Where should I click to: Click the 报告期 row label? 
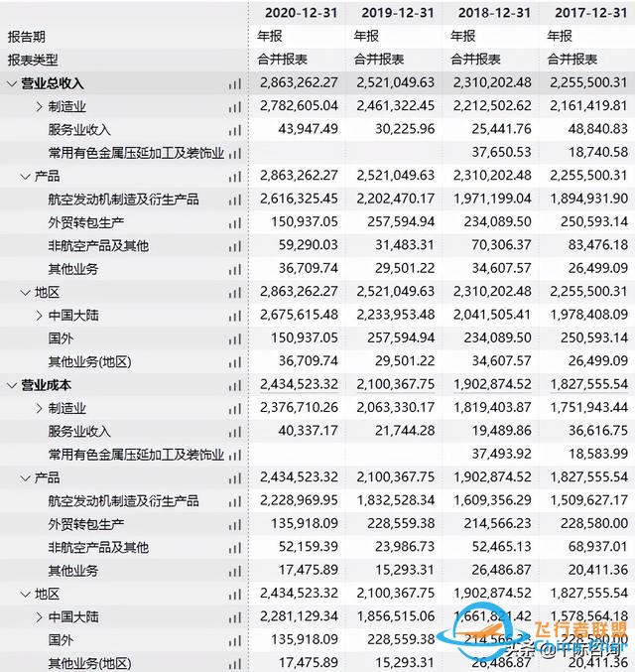[x=26, y=37]
